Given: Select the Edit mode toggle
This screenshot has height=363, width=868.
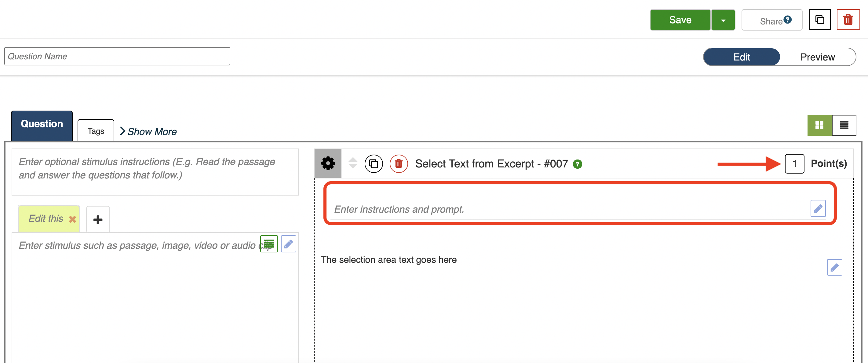Looking at the screenshot, I should (741, 57).
